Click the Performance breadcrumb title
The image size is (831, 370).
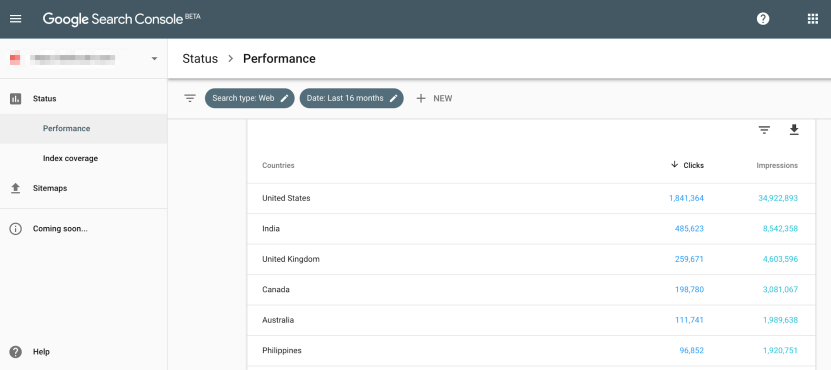pyautogui.click(x=279, y=59)
